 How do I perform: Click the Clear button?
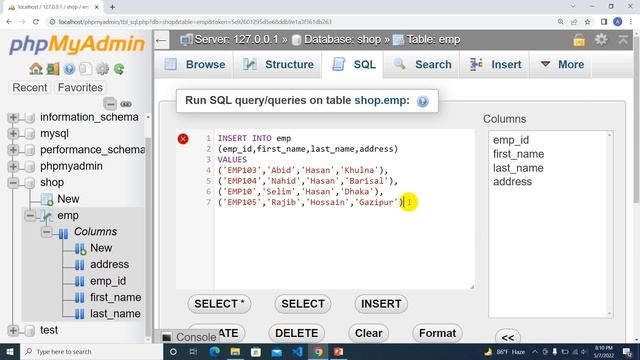pyautogui.click(x=369, y=333)
